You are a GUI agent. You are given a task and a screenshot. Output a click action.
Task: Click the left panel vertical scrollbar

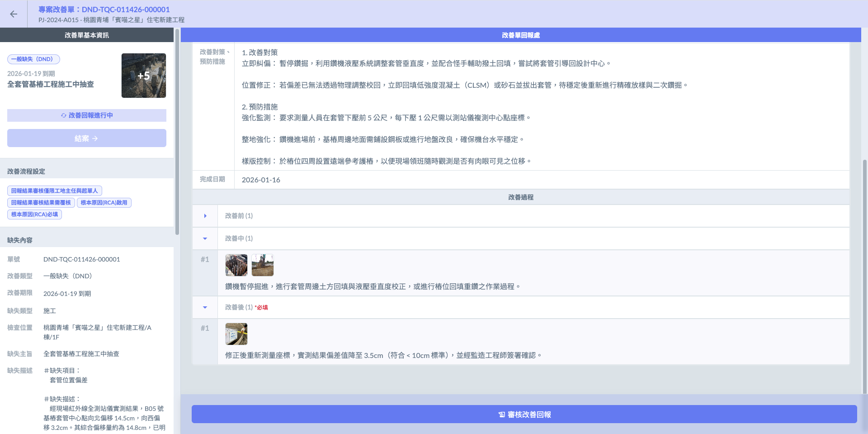[177, 131]
